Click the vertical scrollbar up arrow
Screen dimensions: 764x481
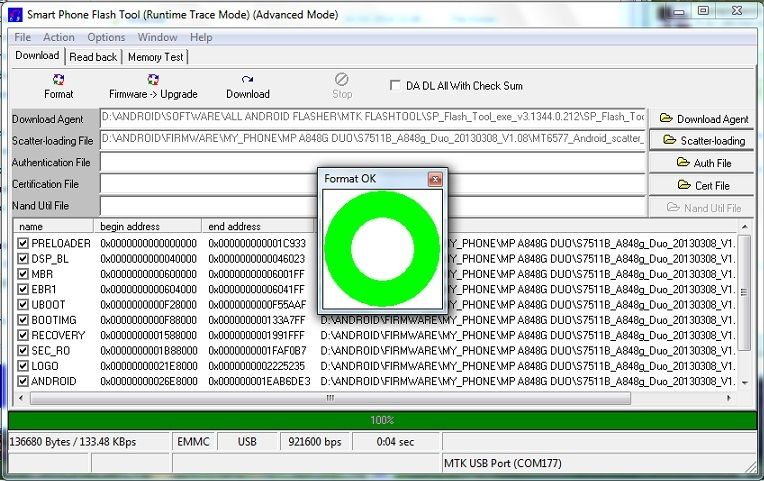pyautogui.click(x=745, y=227)
